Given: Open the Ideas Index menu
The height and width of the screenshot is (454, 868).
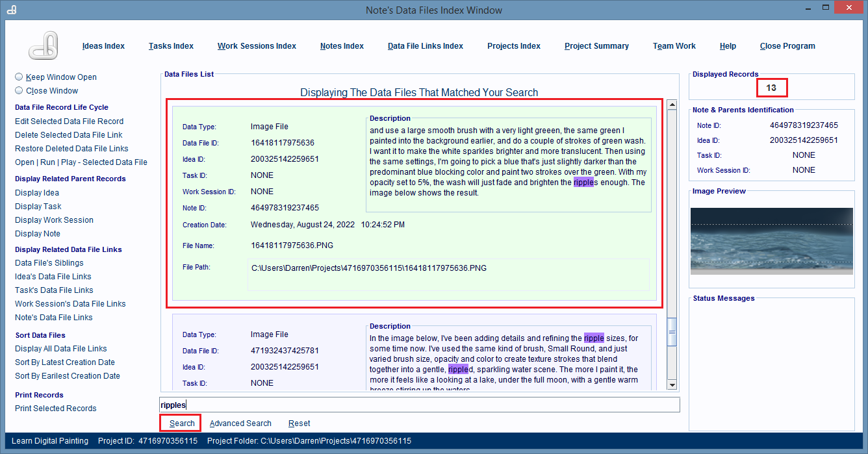Looking at the screenshot, I should point(103,46).
